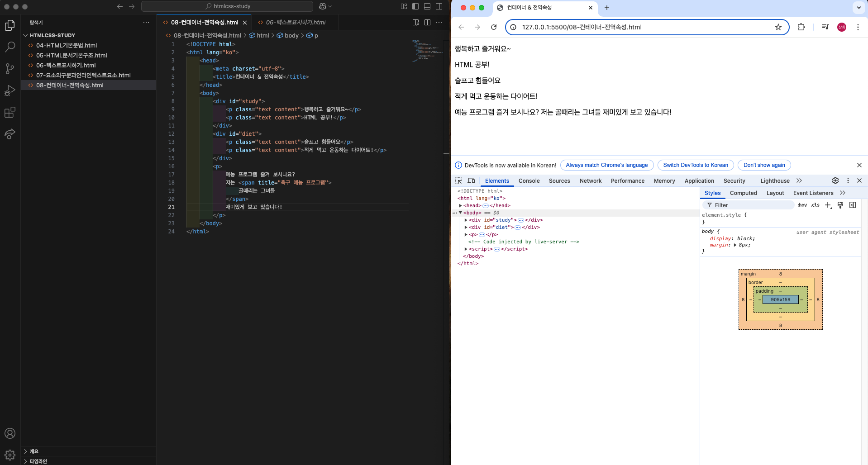The width and height of the screenshot is (868, 465).
Task: Toggle the DevTools device toolbar
Action: [x=471, y=180]
